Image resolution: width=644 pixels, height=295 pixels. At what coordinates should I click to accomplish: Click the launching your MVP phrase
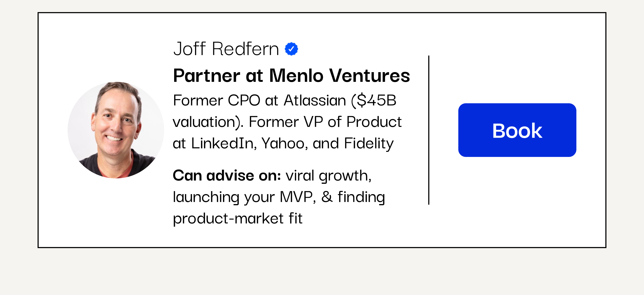click(243, 198)
